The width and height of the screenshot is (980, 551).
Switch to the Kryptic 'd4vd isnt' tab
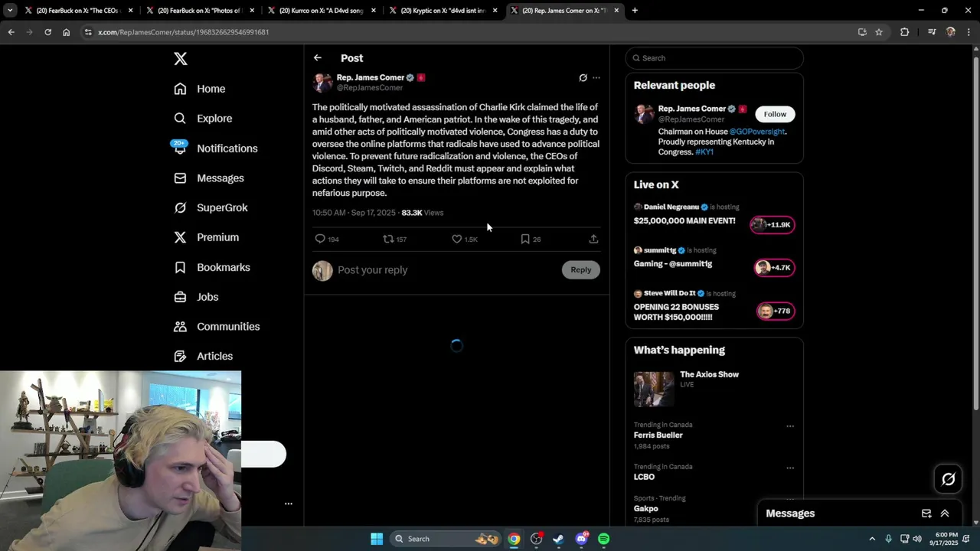click(443, 11)
